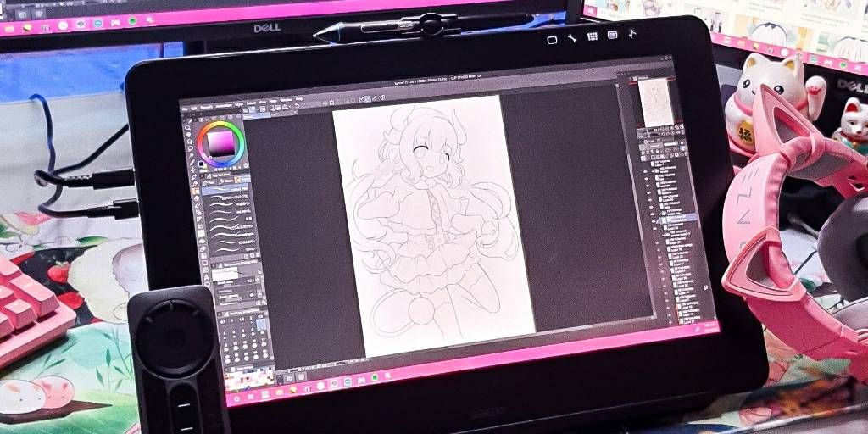
Task: Click the wrench settings key on Cintiq bezel
Action: coord(572,39)
